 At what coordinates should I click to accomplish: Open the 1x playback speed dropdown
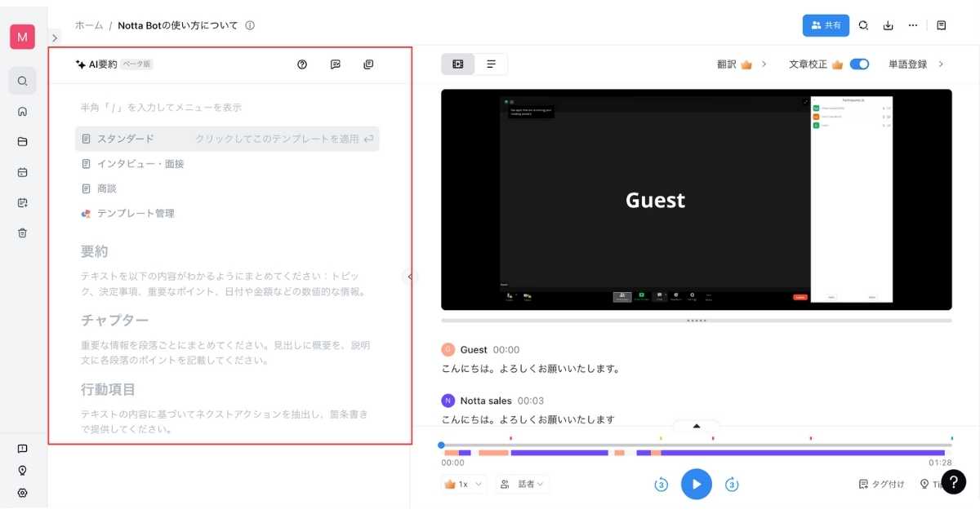click(464, 484)
